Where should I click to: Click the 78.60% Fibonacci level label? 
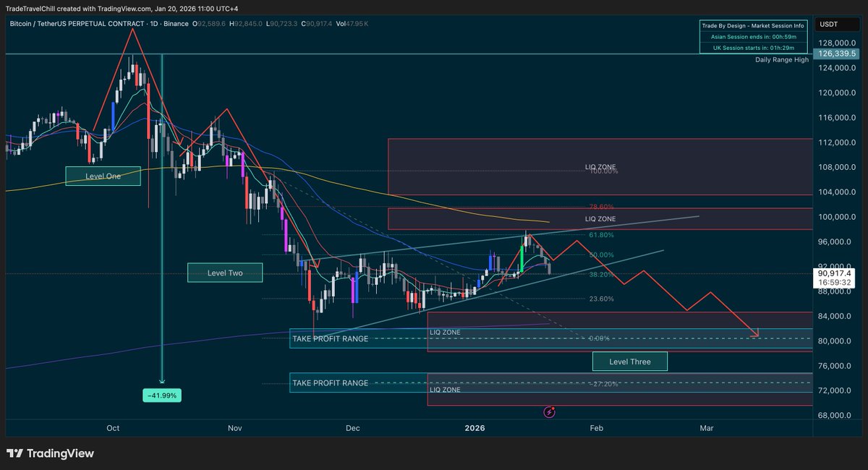(602, 207)
